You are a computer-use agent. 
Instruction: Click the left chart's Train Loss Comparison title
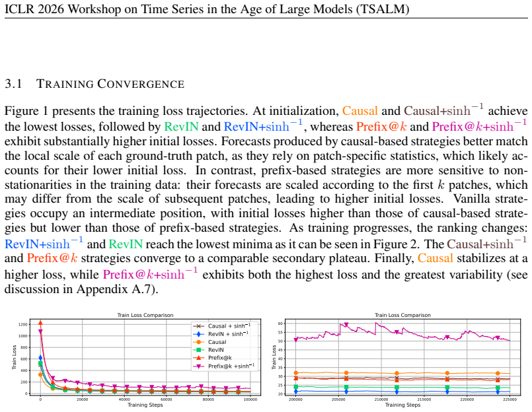[x=145, y=315]
